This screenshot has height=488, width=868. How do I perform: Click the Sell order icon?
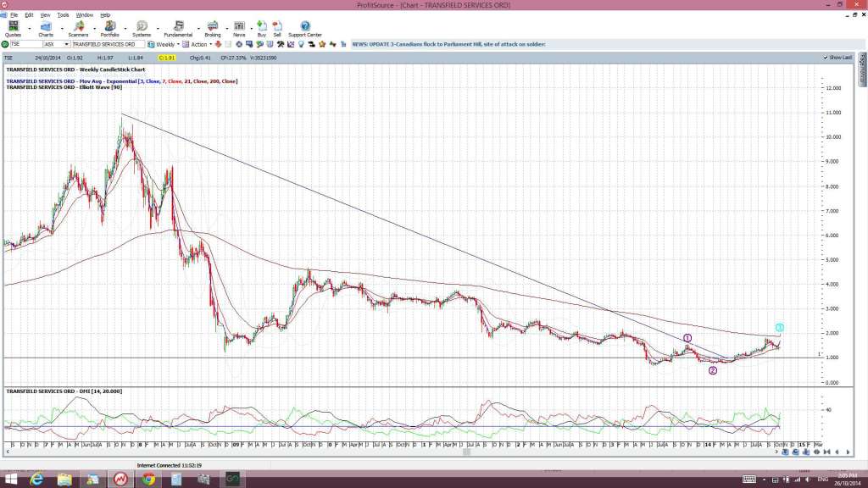pos(277,26)
